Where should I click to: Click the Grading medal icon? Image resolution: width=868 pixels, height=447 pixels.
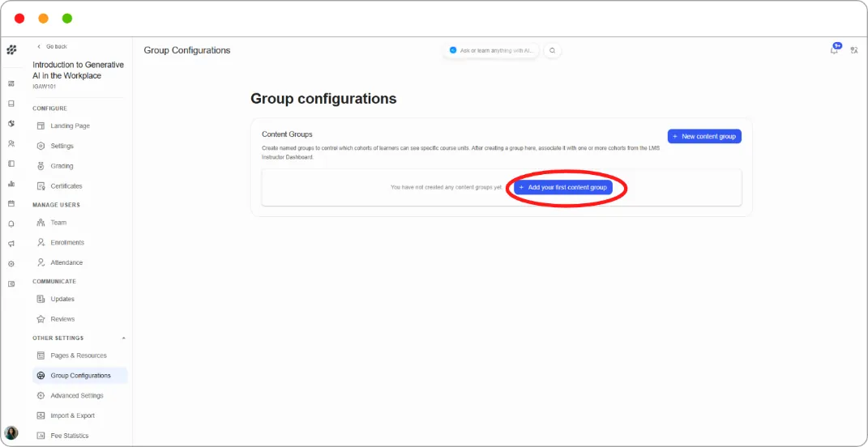[41, 166]
